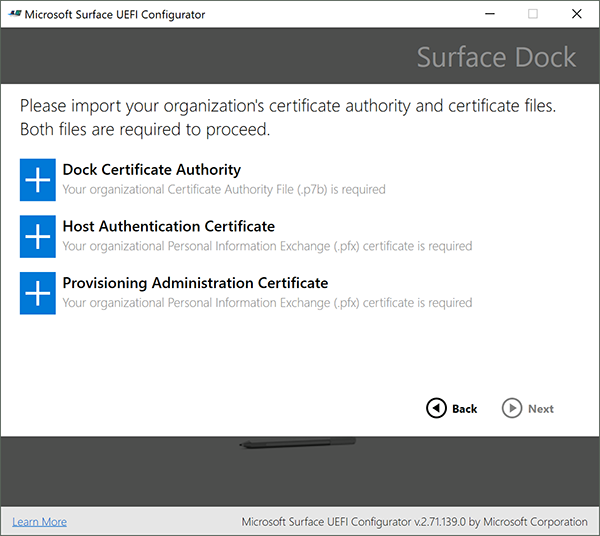Click the plus icon for Provisioning Administration Certificate
The width and height of the screenshot is (600, 536).
tap(38, 293)
